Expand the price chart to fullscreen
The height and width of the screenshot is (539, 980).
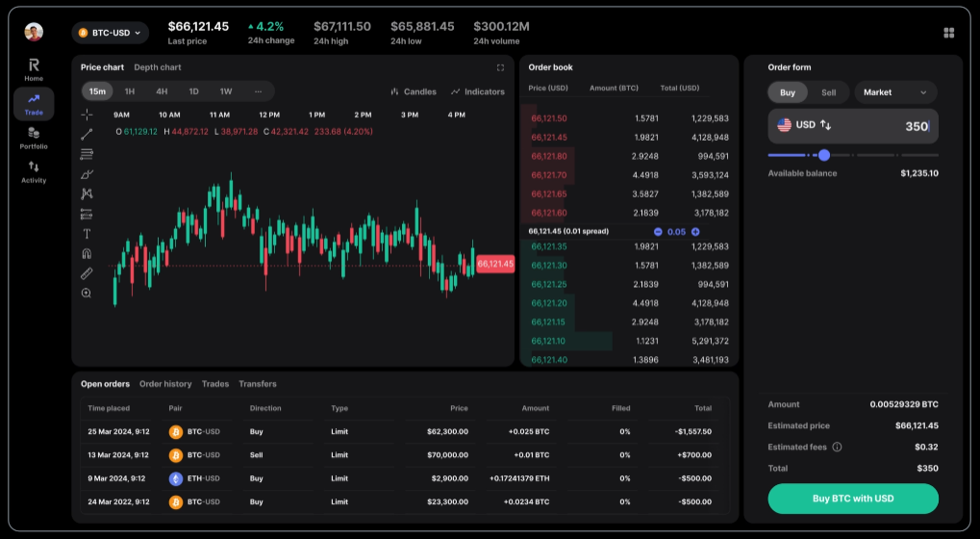point(500,67)
